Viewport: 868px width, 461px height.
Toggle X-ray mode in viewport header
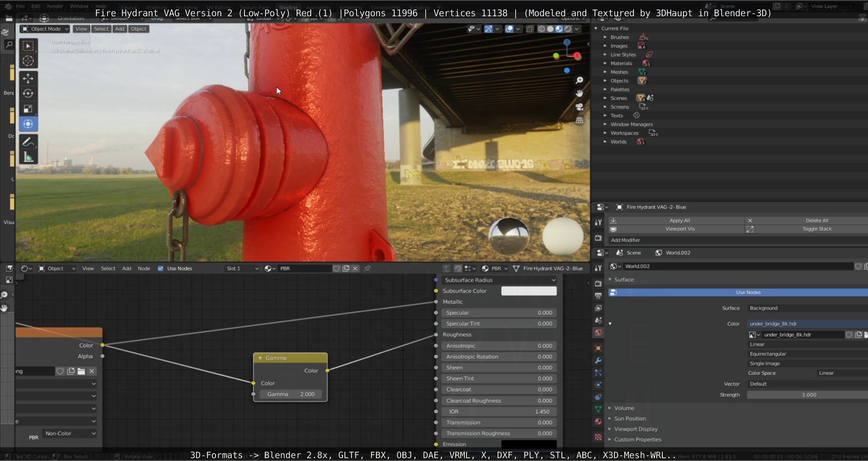coord(529,29)
